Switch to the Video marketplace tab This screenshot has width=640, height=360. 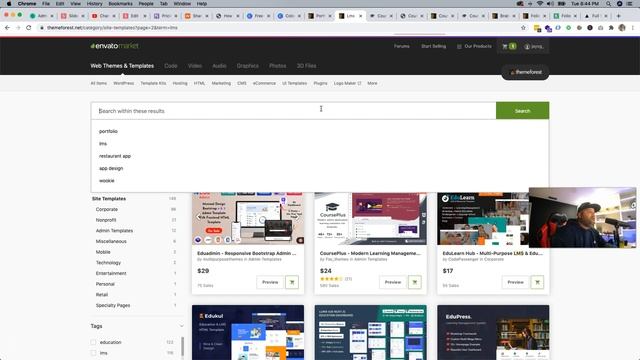pyautogui.click(x=195, y=66)
